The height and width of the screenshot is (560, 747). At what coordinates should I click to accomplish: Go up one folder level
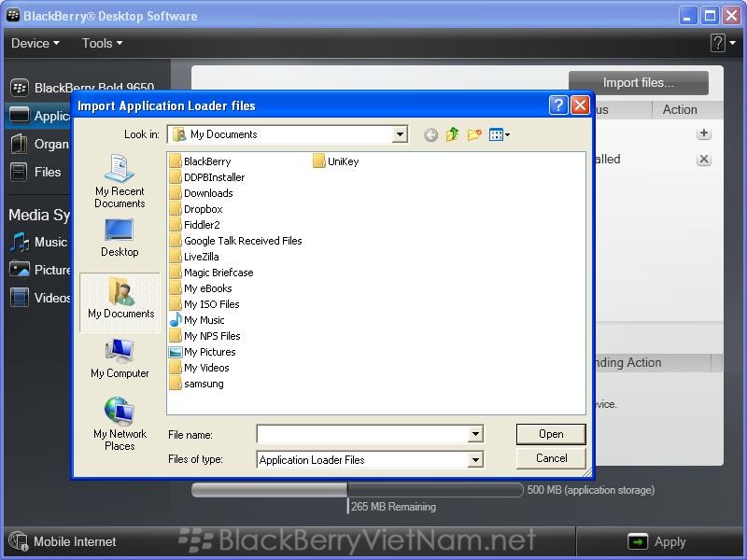pyautogui.click(x=452, y=134)
